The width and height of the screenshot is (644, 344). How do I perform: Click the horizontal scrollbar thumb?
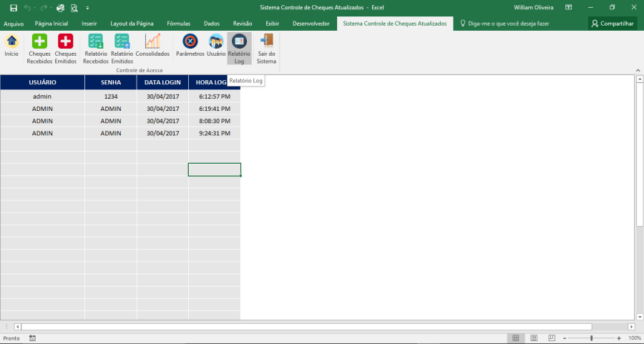[306, 327]
